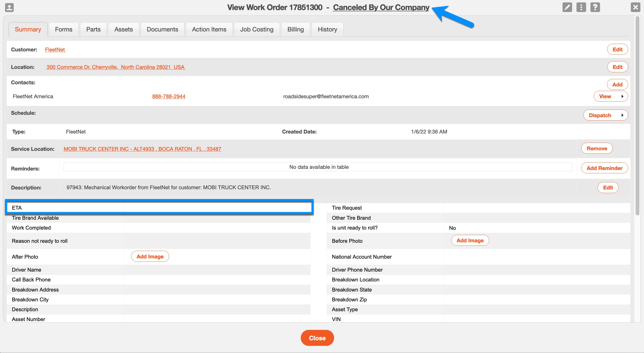
Task: Expand the Dispatch button arrow
Action: [622, 115]
